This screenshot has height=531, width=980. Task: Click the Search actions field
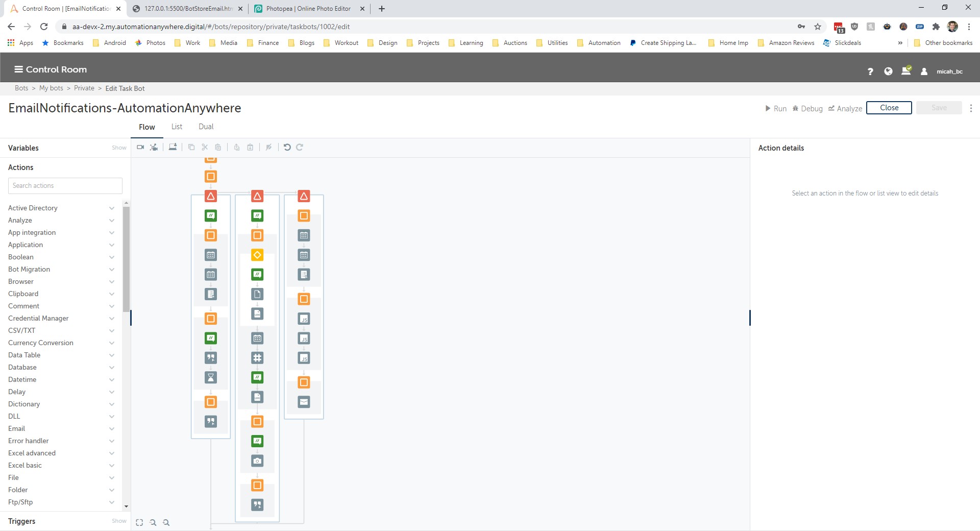[x=65, y=186]
